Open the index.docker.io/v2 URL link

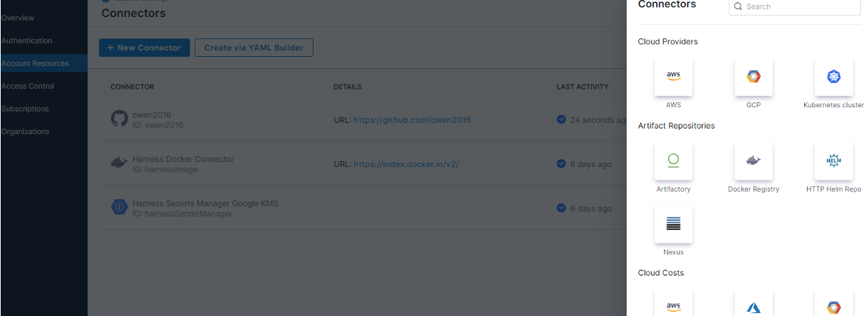(406, 164)
